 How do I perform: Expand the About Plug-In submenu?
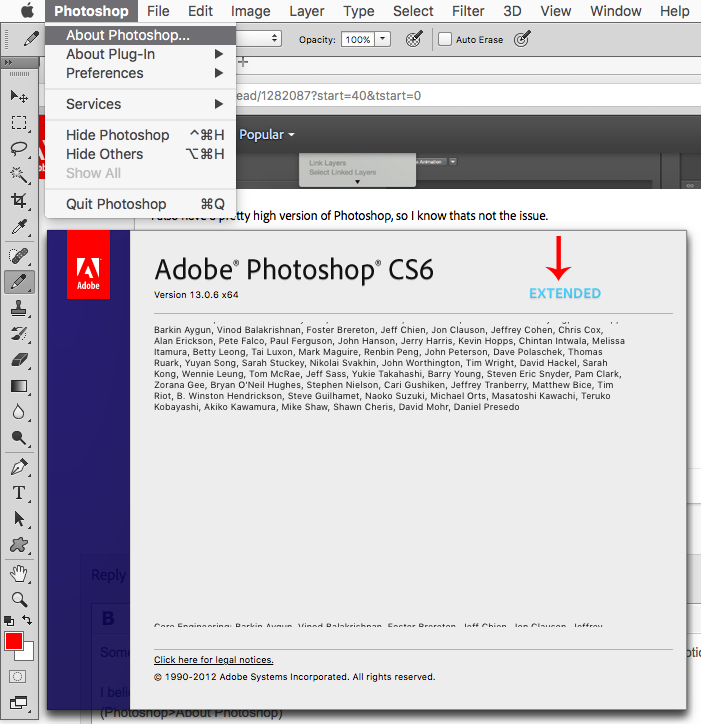click(140, 54)
